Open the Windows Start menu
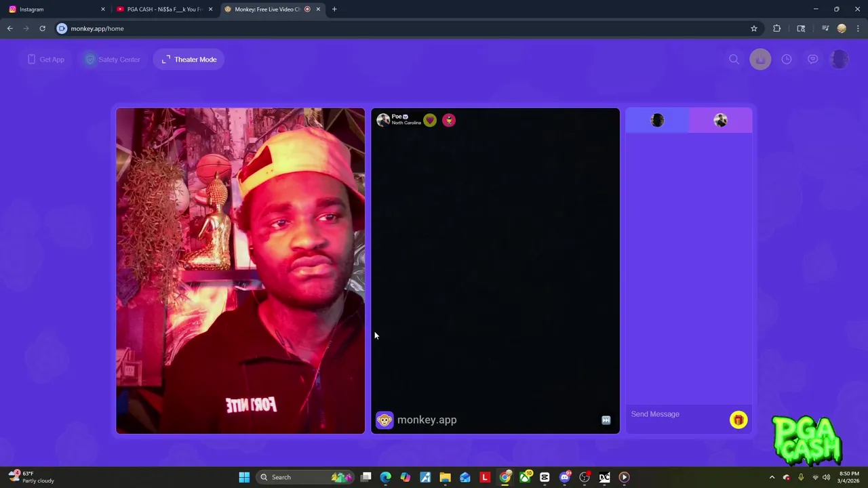Image resolution: width=868 pixels, height=488 pixels. pyautogui.click(x=244, y=477)
